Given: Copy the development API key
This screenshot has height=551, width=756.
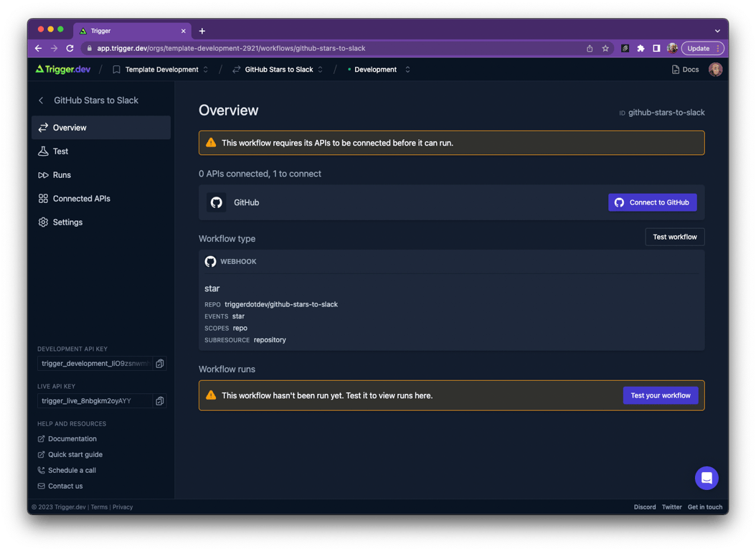Looking at the screenshot, I should point(159,364).
